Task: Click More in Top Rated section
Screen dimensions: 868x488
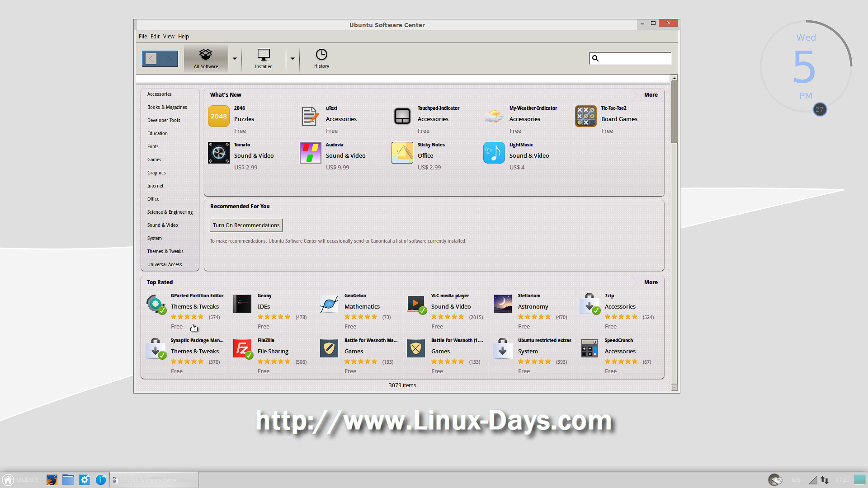Action: point(651,282)
